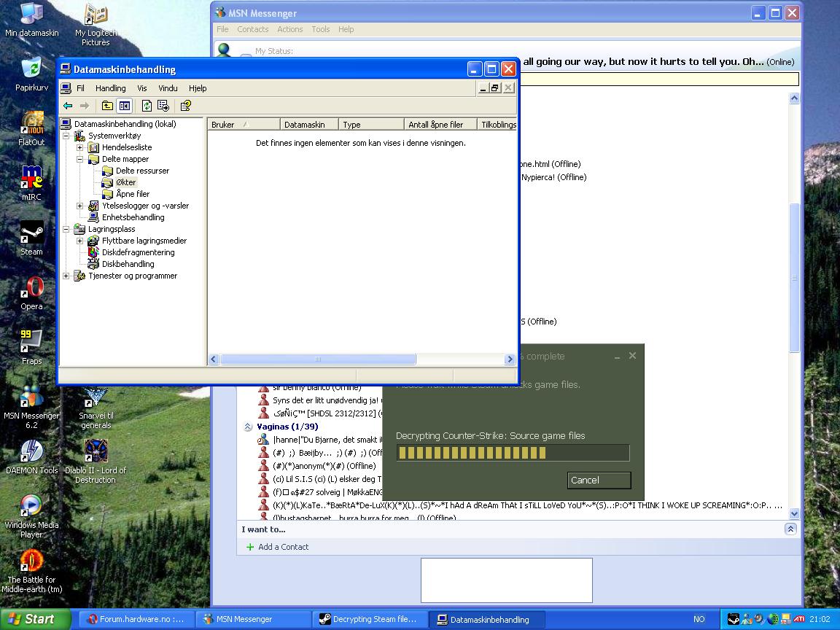840x630 pixels.
Task: Sort by the Bruker column header
Action: pos(244,124)
